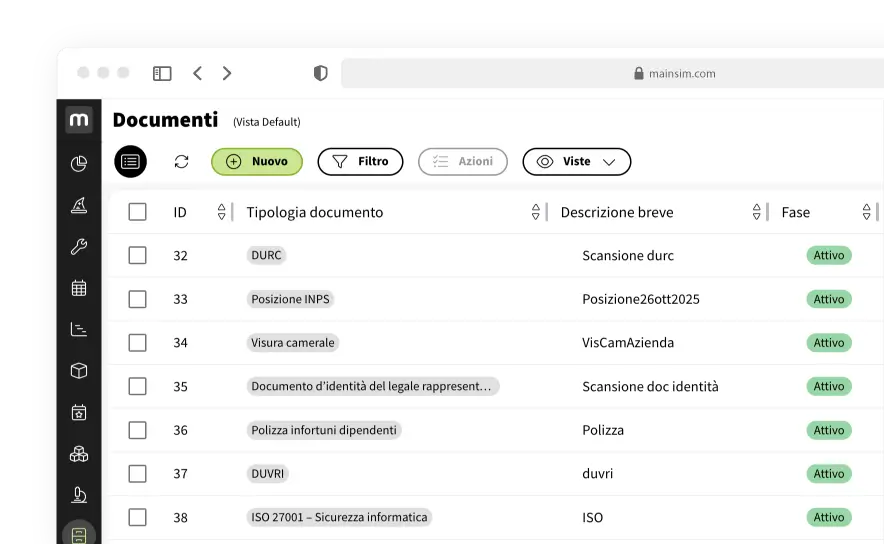
Task: Click the duvri description cell
Action: (598, 474)
